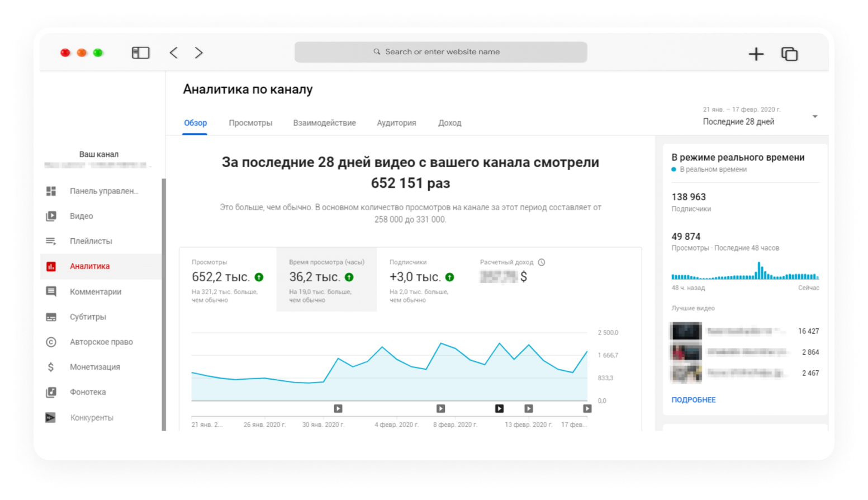Open top video thumbnail with 16 427 views
The height and width of the screenshot is (500, 868).
(686, 331)
